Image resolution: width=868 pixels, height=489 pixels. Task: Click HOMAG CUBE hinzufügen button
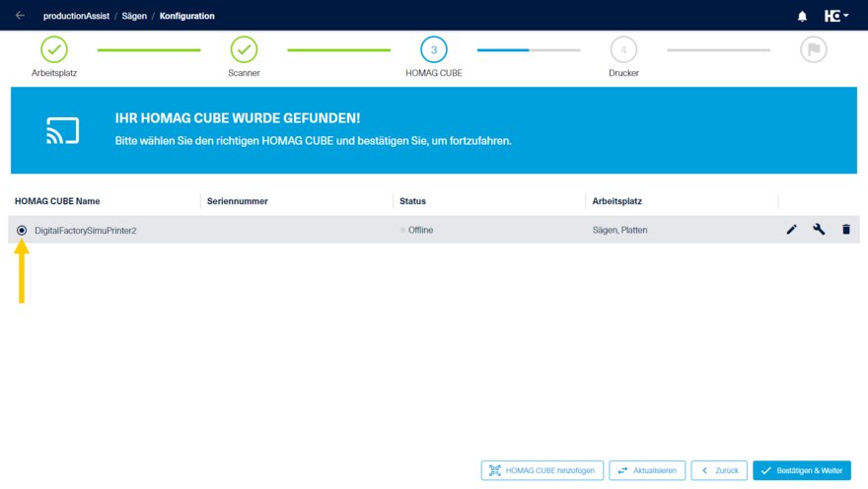point(542,470)
